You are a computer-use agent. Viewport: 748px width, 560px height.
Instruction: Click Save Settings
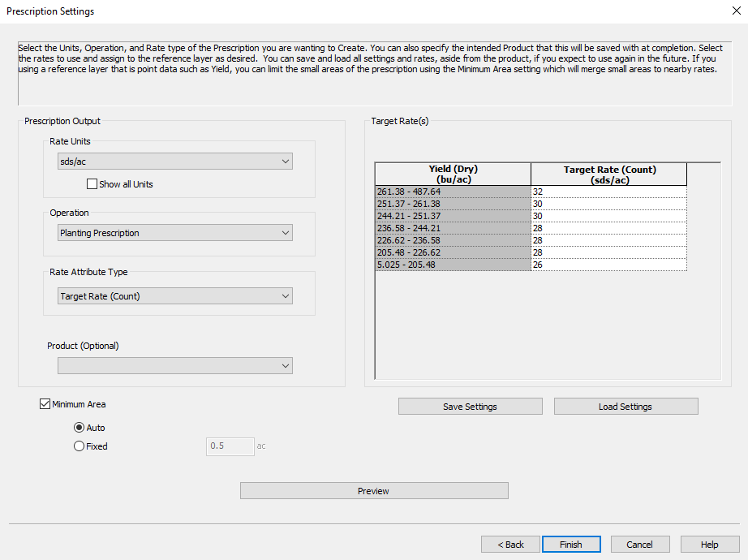point(470,406)
